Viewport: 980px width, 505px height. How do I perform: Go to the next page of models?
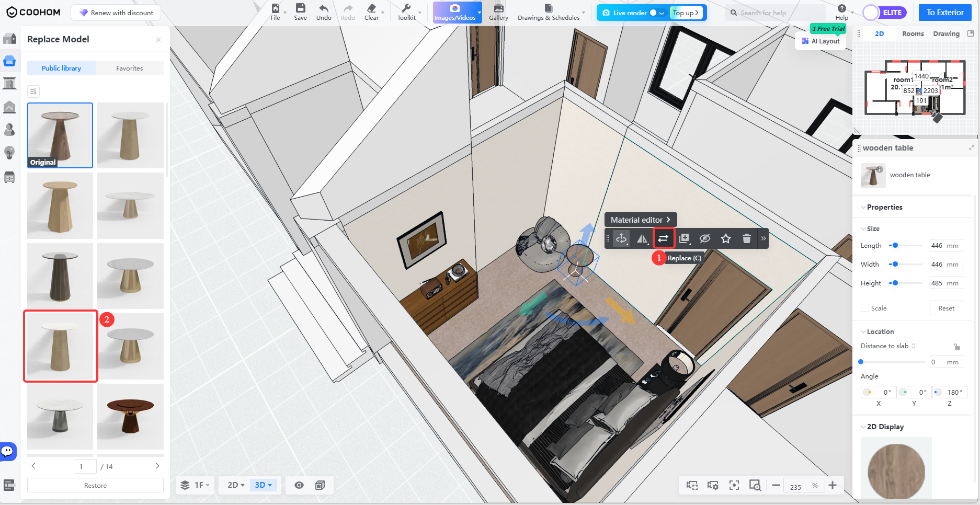(157, 466)
